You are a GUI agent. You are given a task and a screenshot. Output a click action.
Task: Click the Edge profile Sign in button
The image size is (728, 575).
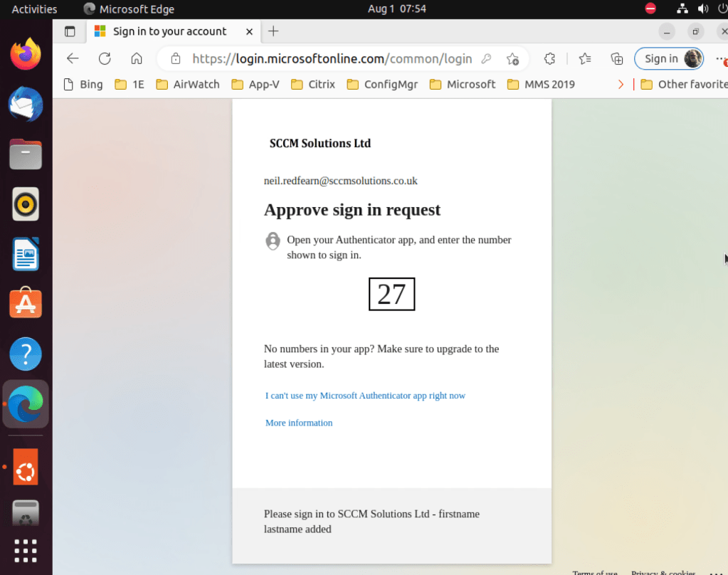click(669, 59)
